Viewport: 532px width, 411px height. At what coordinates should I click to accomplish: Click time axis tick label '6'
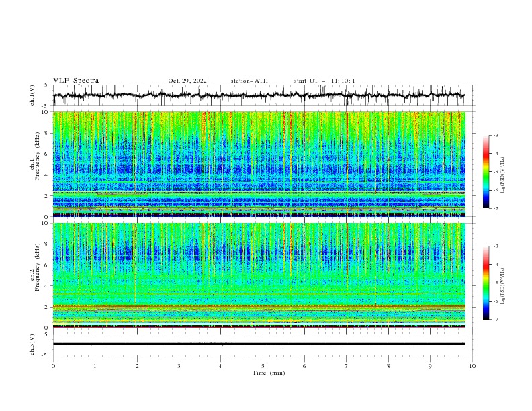point(304,366)
